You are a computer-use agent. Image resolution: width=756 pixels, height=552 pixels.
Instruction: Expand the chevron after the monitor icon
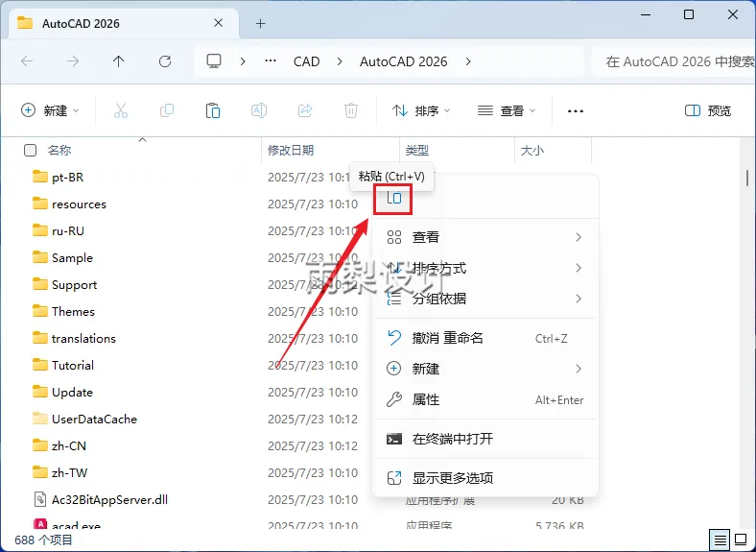(243, 61)
